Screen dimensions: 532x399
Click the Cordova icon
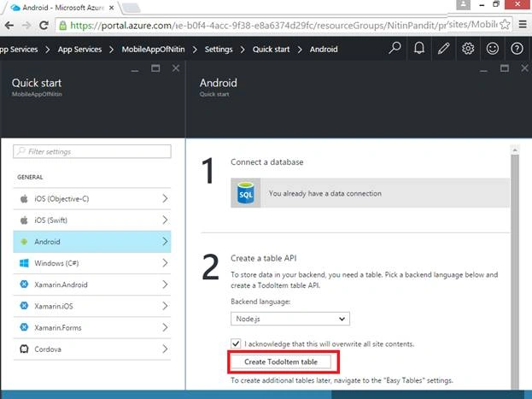tap(24, 349)
